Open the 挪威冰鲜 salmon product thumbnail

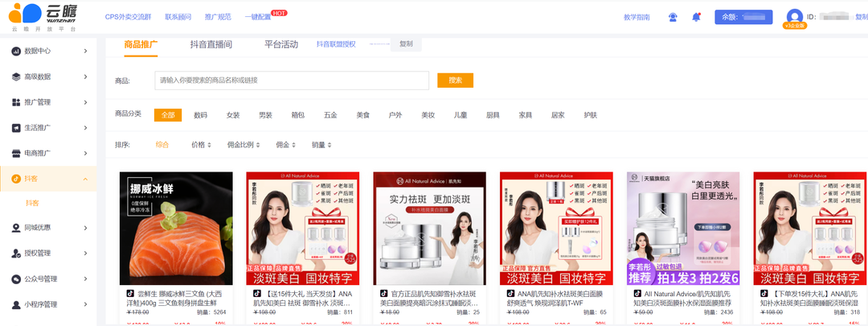(x=176, y=229)
